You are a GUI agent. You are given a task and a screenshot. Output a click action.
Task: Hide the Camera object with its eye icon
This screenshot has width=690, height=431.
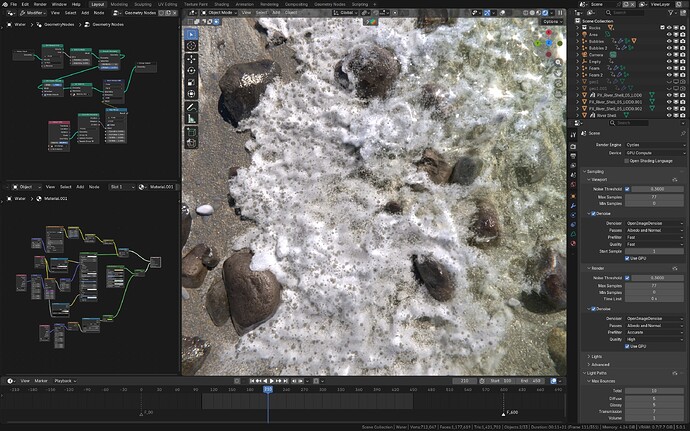[x=669, y=55]
